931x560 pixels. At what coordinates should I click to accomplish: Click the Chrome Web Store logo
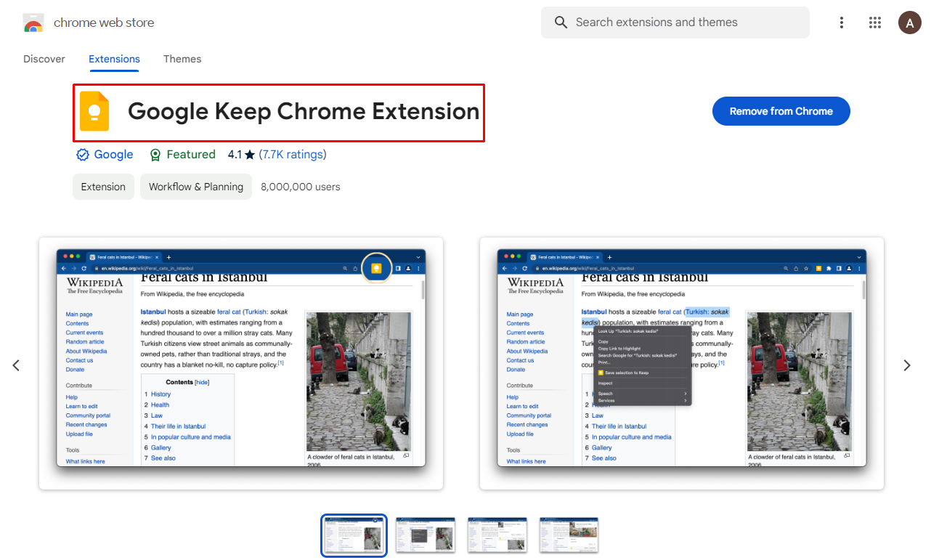[33, 23]
